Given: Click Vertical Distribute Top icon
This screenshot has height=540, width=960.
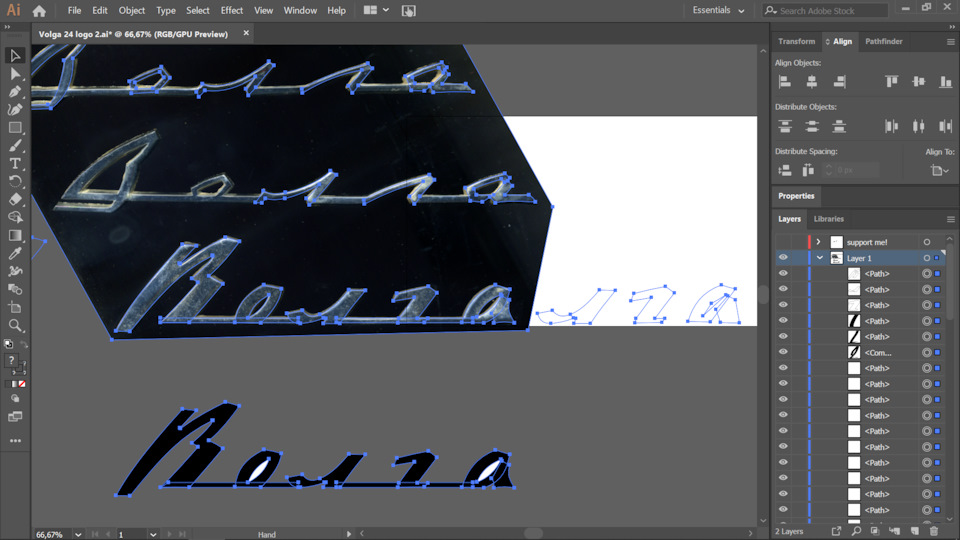Looking at the screenshot, I should pyautogui.click(x=785, y=127).
